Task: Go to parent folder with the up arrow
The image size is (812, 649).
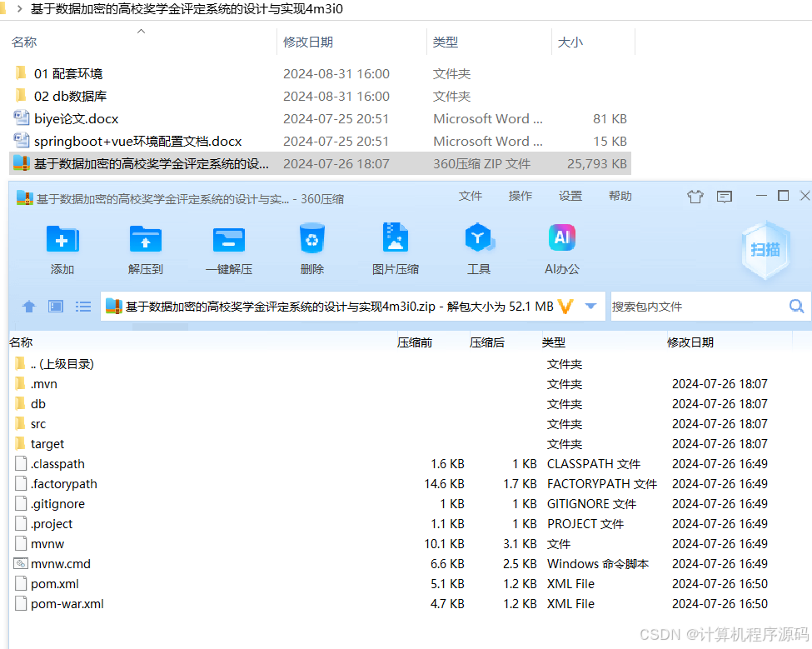Action: point(29,306)
